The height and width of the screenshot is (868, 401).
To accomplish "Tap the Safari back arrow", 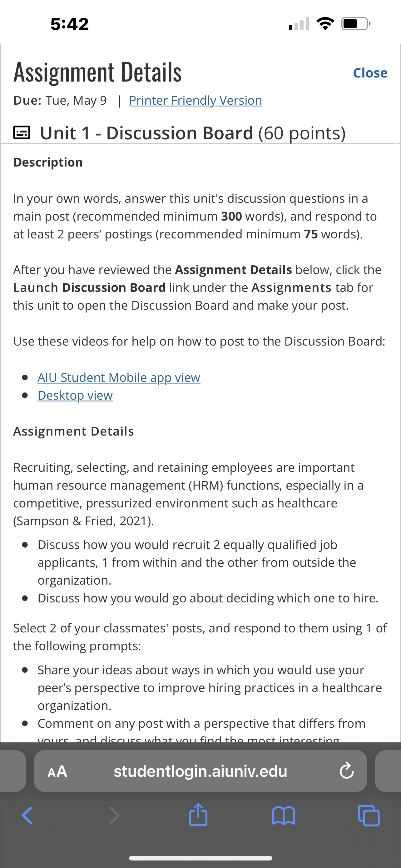I will point(27,816).
